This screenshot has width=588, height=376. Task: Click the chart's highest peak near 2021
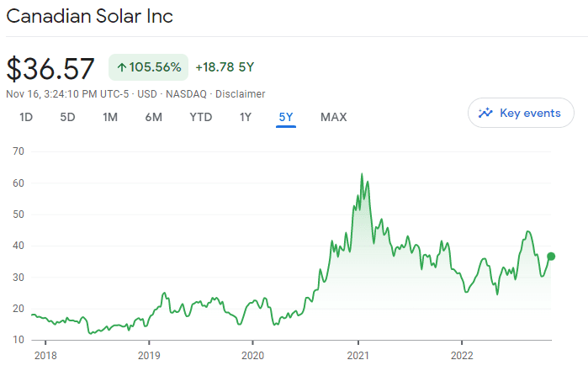coord(362,174)
